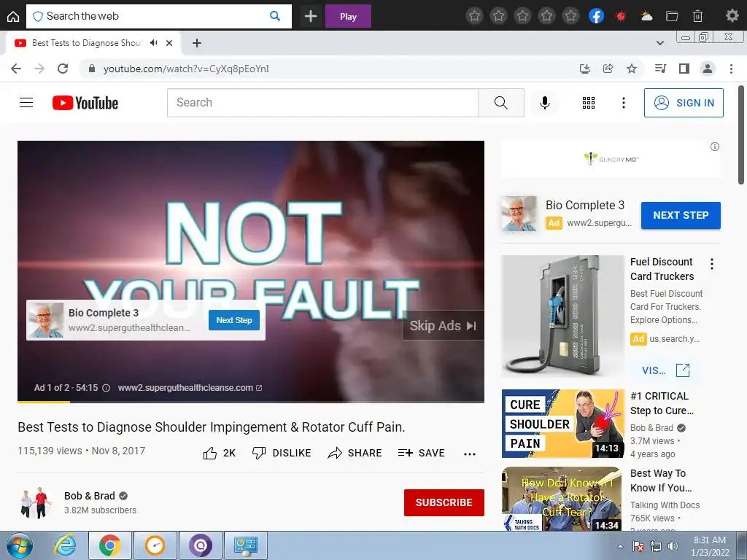Open more actions ellipsis under the video
The height and width of the screenshot is (560, 747).
tap(470, 454)
